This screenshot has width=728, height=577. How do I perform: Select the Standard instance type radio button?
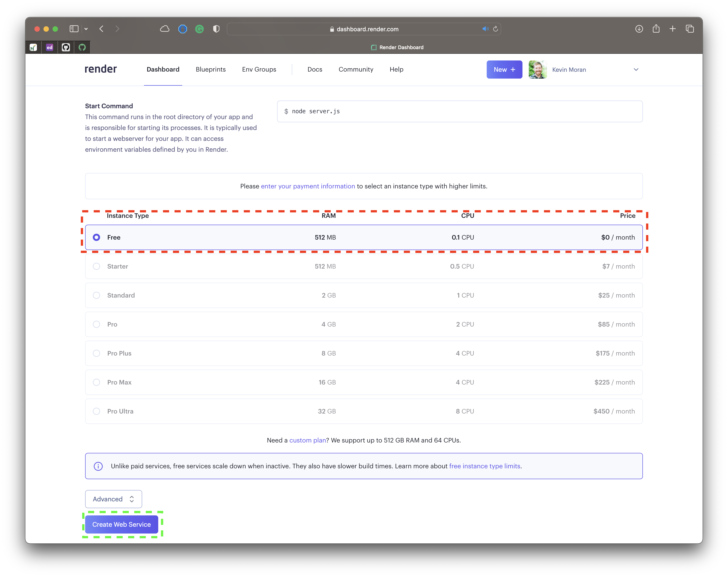pos(97,296)
